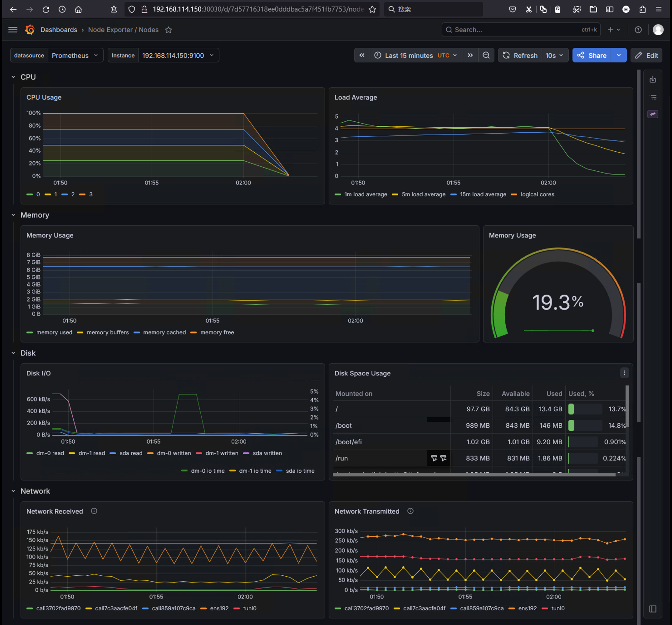Open Disk Space Usage panel three-dot menu

(624, 373)
